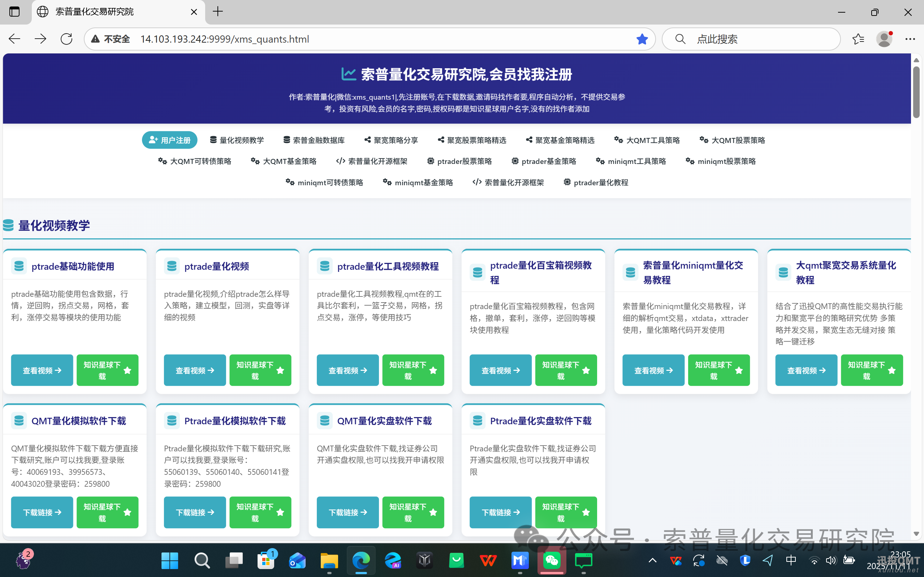924x577 pixels.
Task: Go back with the browser back arrow
Action: pyautogui.click(x=14, y=39)
